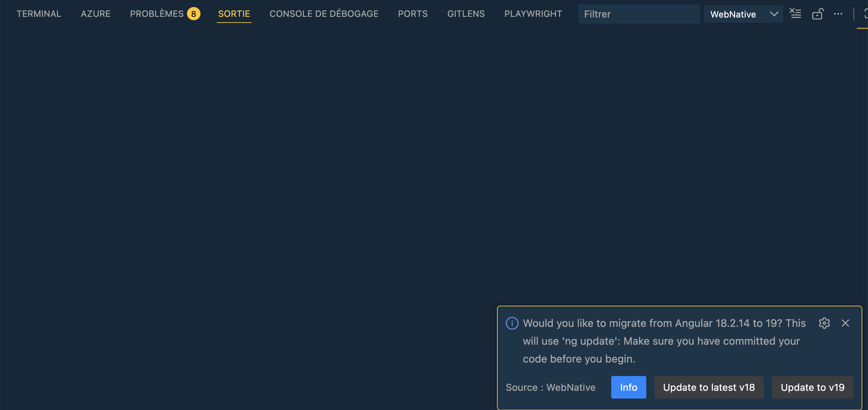Click the Info button in the notification
The image size is (868, 410).
coord(628,387)
